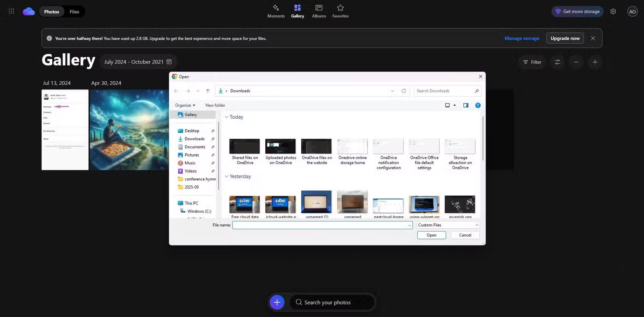Open the app launcher grid icon
This screenshot has height=317, width=644.
[x=11, y=11]
